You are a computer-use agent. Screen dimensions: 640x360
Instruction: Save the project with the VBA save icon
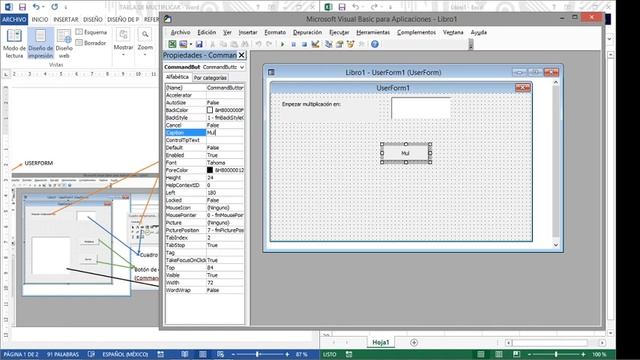199,44
